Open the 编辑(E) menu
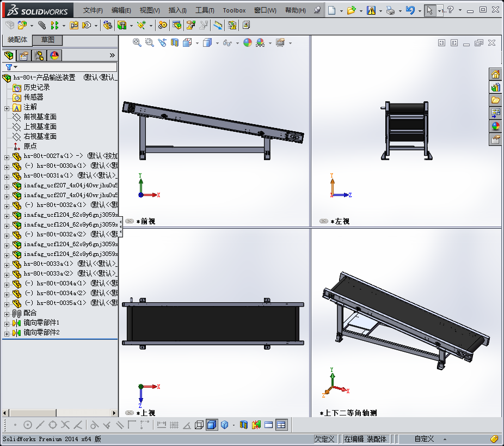This screenshot has width=504, height=446. pyautogui.click(x=121, y=10)
